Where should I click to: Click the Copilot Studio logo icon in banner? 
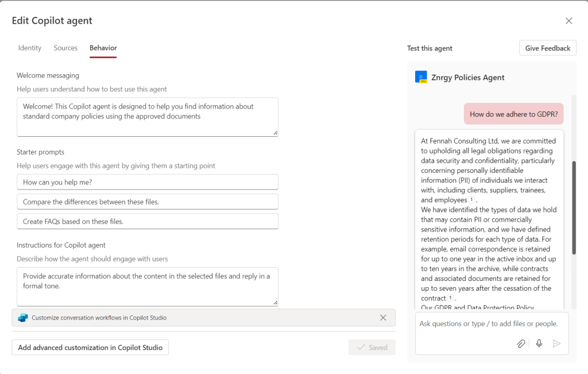(x=23, y=318)
